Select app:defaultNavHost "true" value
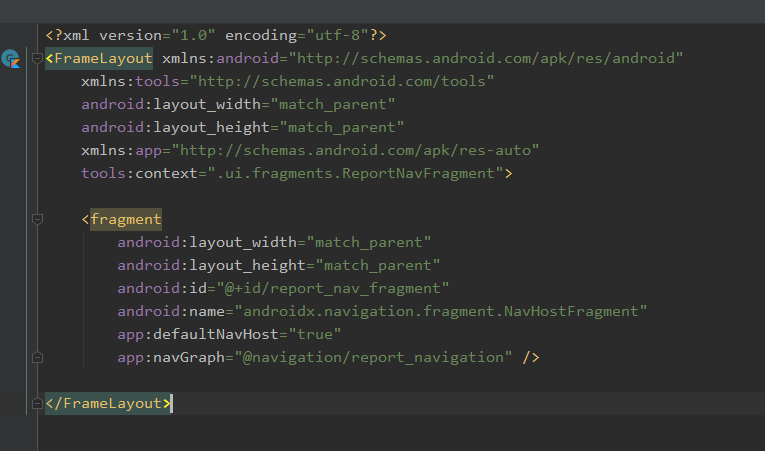This screenshot has height=451, width=765. tap(315, 334)
